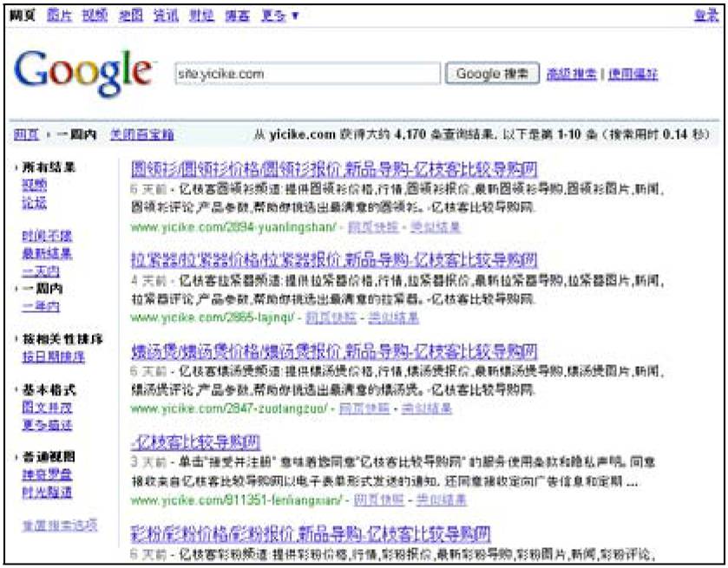Image resolution: width=728 pixels, height=568 pixels.
Task: Click the 所有结果 sidebar heading
Action: pos(49,167)
